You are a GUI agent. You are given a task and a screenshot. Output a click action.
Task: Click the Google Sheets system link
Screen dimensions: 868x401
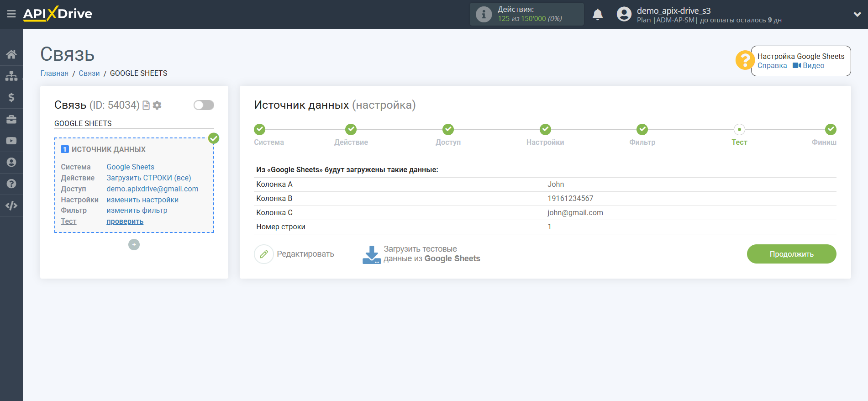(x=131, y=167)
